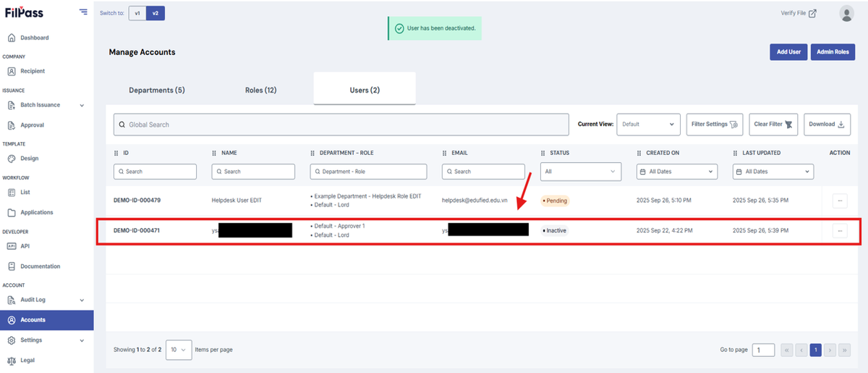Switch to the Roles (12) tab

click(260, 90)
